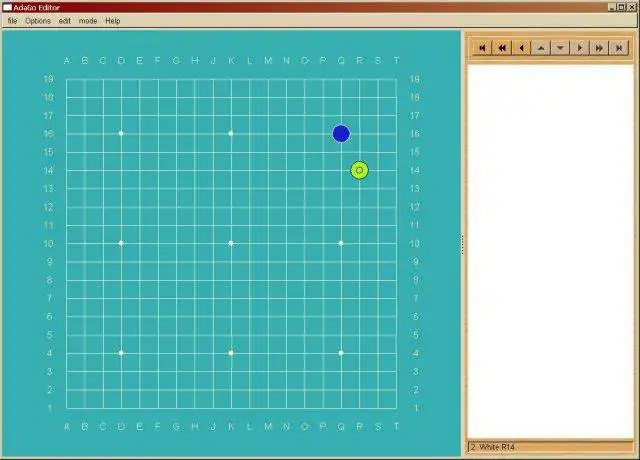Click the D10 star point
This screenshot has width=640, height=460.
point(121,243)
